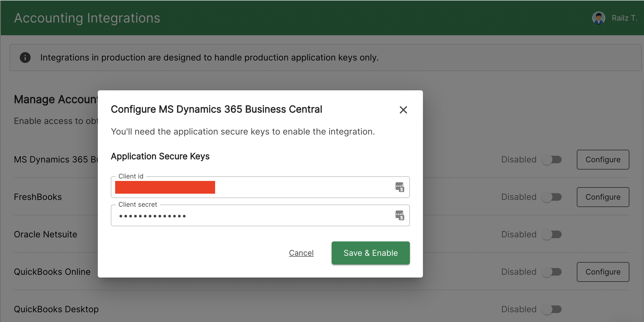Screen dimensions: 644x322
Task: Click the info icon in the banner
Action: [x=25, y=58]
